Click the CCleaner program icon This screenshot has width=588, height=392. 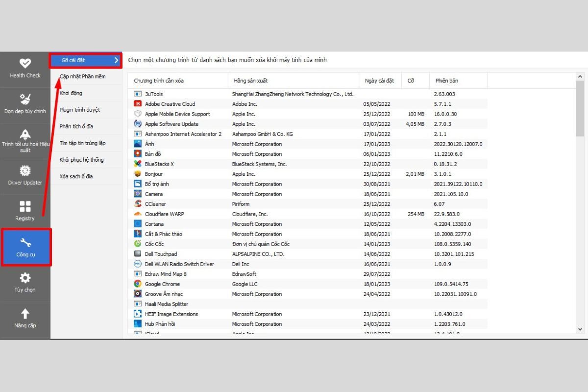[138, 204]
